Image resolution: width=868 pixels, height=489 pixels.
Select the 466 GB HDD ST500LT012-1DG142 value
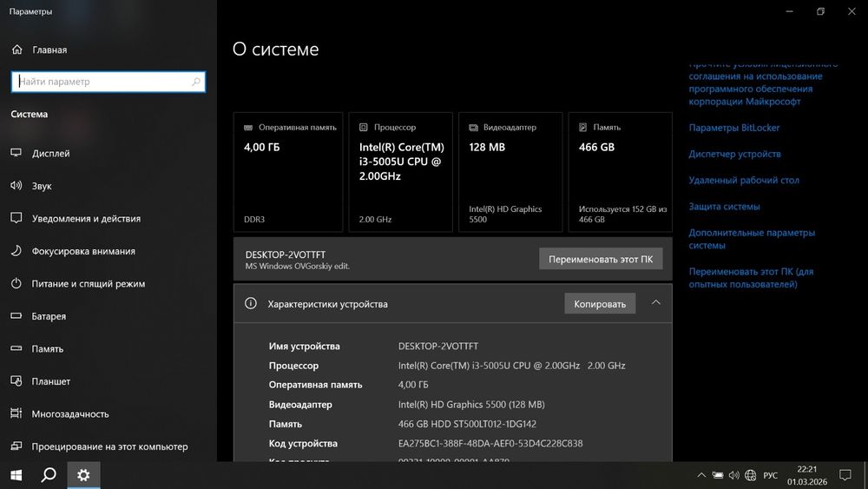point(467,424)
